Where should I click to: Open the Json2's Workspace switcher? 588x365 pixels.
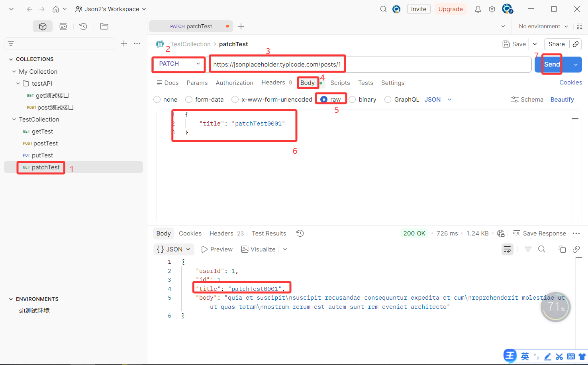click(111, 9)
